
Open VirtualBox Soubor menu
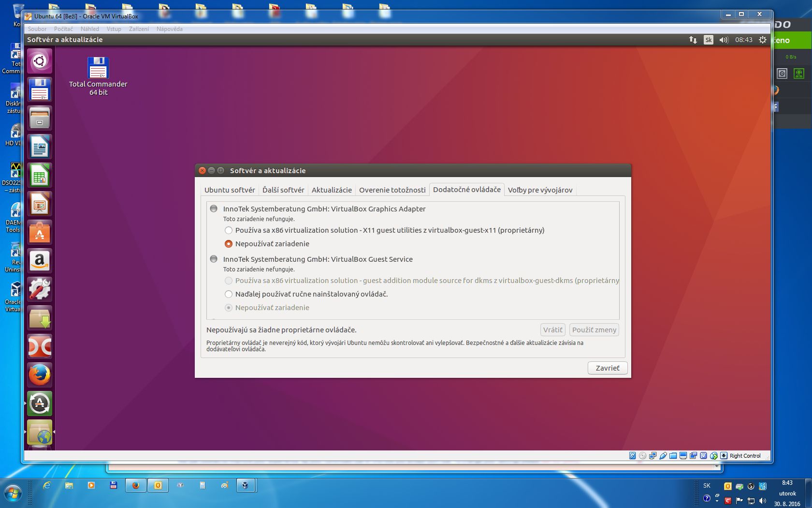click(x=37, y=29)
